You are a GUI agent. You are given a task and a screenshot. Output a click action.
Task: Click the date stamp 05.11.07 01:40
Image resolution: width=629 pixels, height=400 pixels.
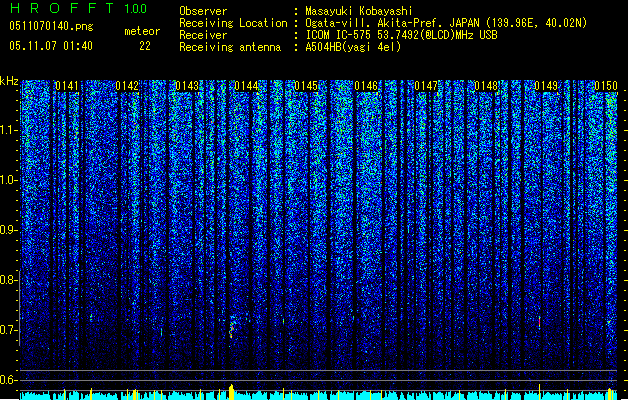(x=51, y=46)
